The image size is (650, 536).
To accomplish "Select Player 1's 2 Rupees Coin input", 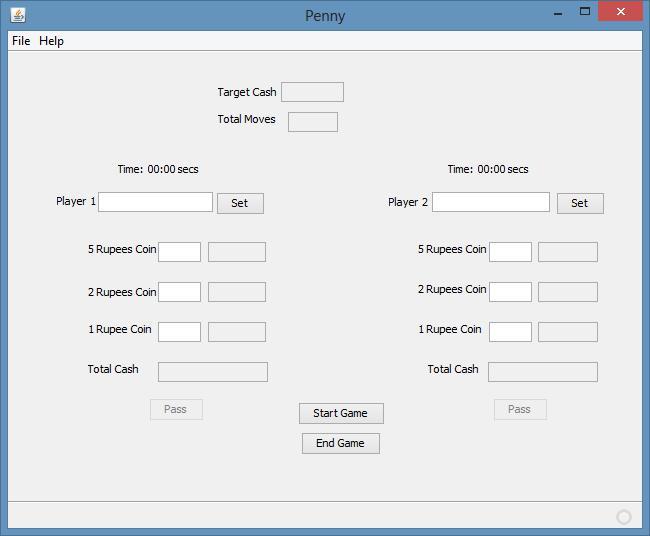I will [179, 292].
